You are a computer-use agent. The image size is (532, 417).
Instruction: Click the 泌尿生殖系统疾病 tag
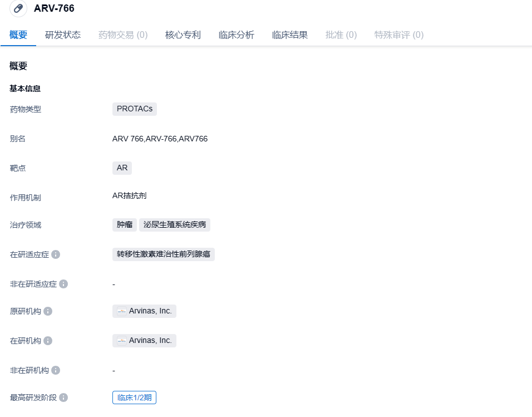(x=175, y=225)
